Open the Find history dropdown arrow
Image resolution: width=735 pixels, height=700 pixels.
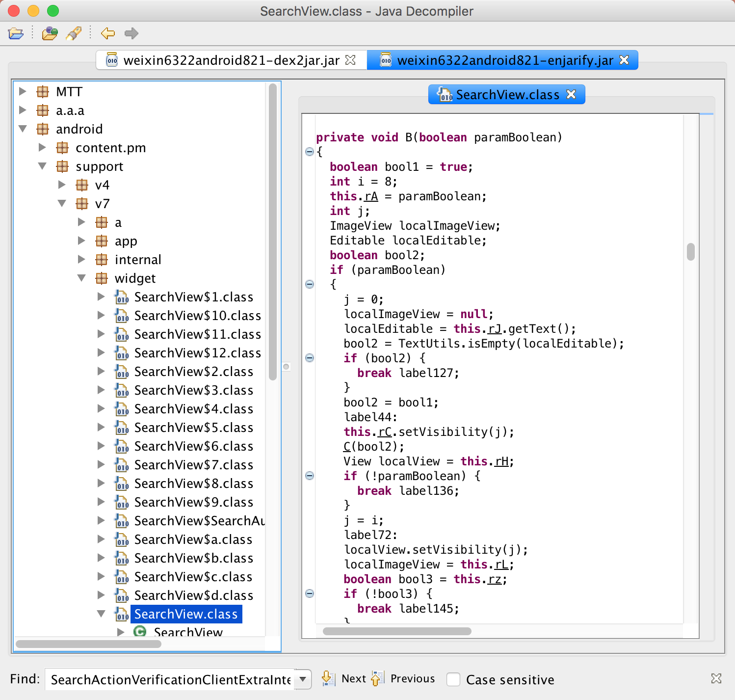point(303,679)
